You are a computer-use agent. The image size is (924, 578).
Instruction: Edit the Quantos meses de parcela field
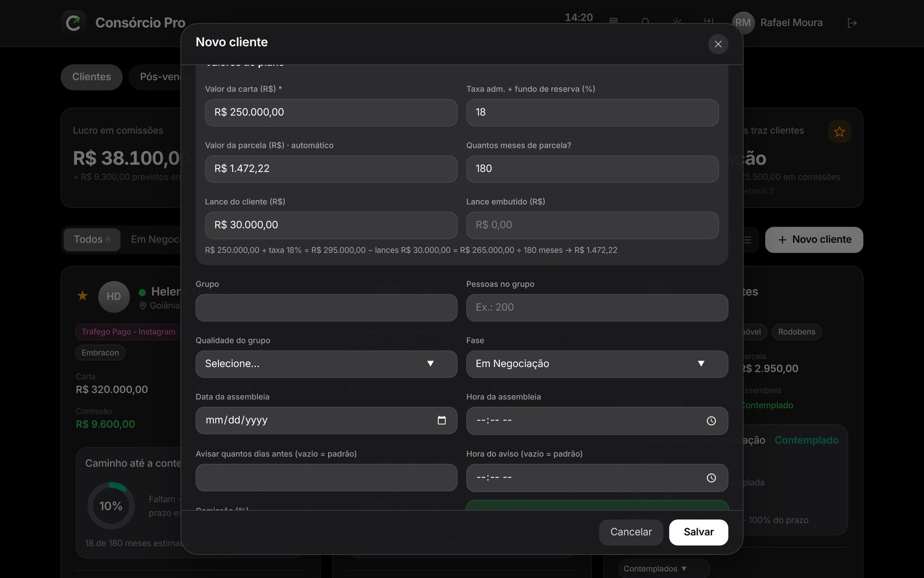tap(593, 169)
